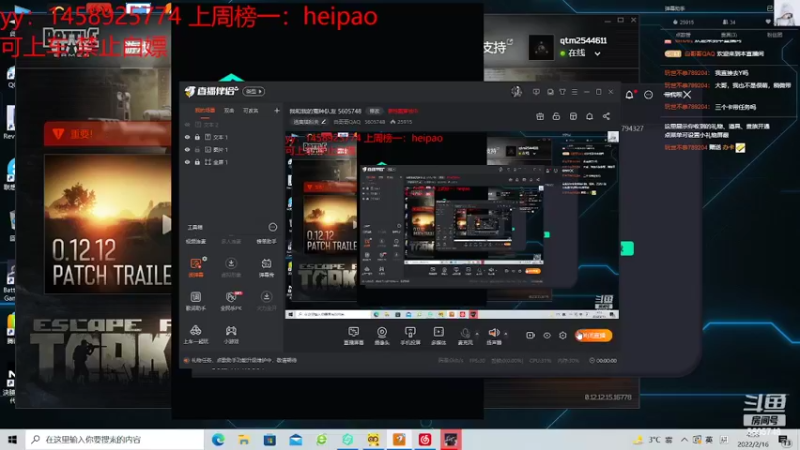
Task: Open stream settings gear icon
Action: [x=563, y=335]
